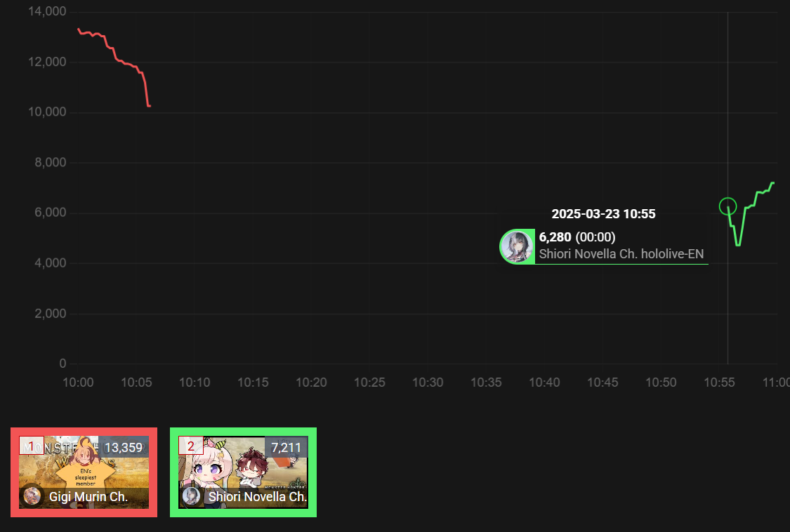Click the 6,280 viewer value in tooltip
This screenshot has width=790, height=532.
tap(555, 237)
